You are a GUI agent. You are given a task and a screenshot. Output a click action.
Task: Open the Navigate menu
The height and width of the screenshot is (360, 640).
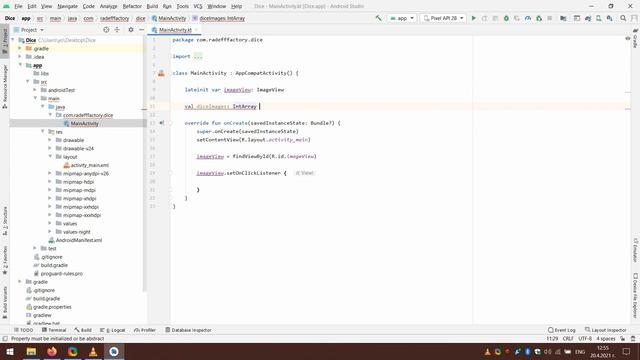(67, 6)
